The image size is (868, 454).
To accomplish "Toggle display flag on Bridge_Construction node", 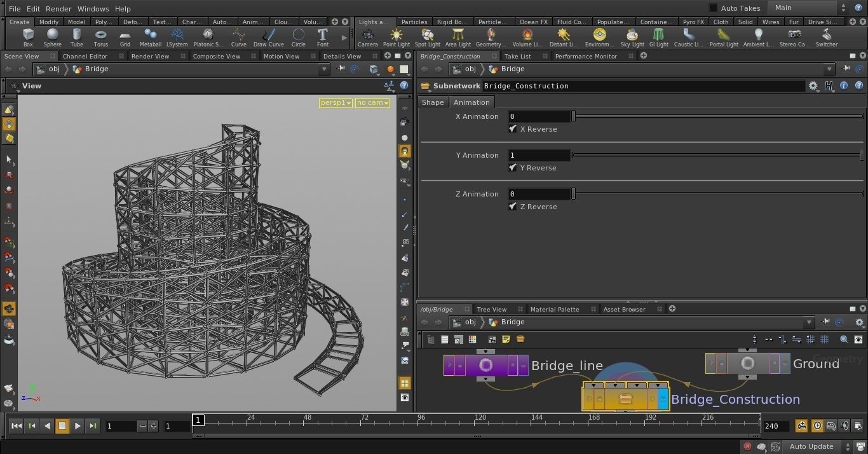I will pyautogui.click(x=663, y=399).
